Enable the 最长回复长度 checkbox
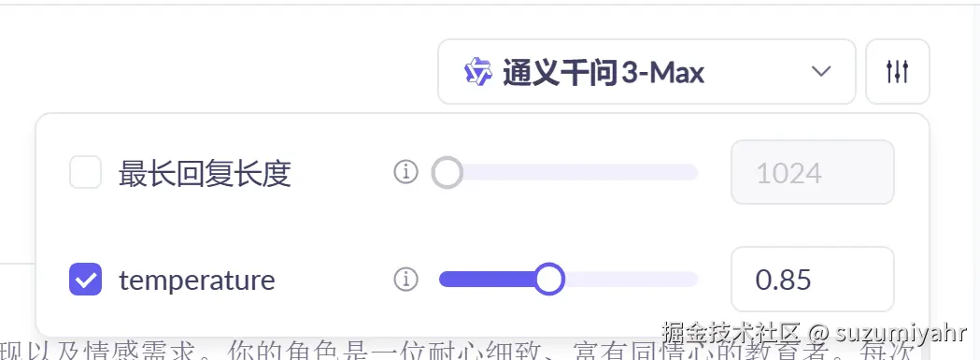Image resolution: width=980 pixels, height=360 pixels. (x=85, y=172)
